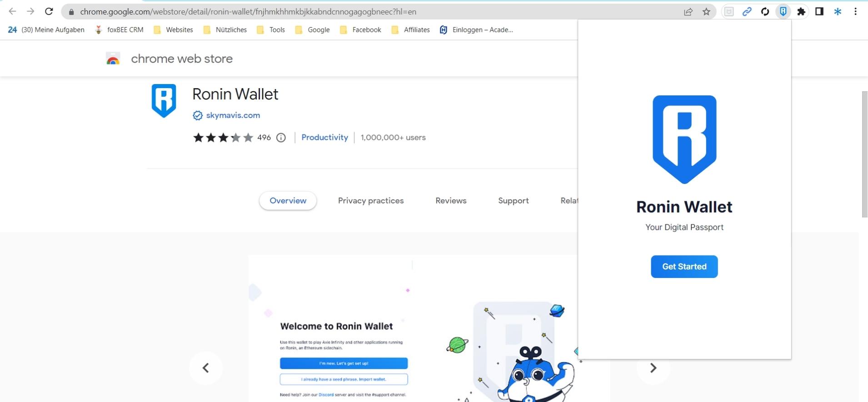This screenshot has width=868, height=402.
Task: Open the Einloggen – Acade... bookmark
Action: pos(476,30)
